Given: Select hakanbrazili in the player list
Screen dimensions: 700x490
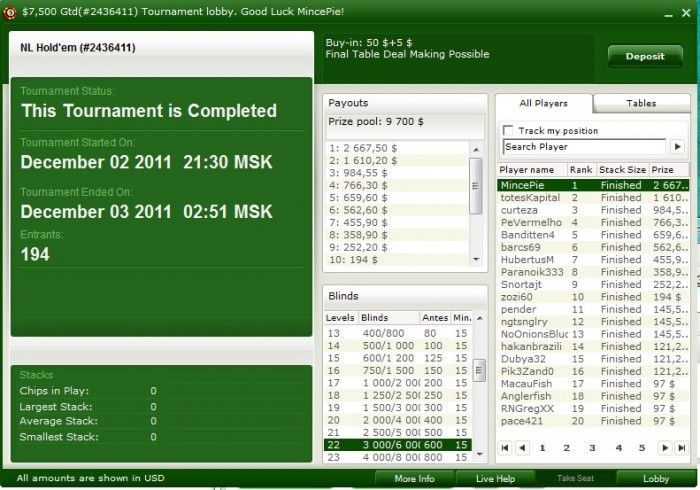Looking at the screenshot, I should [593, 346].
